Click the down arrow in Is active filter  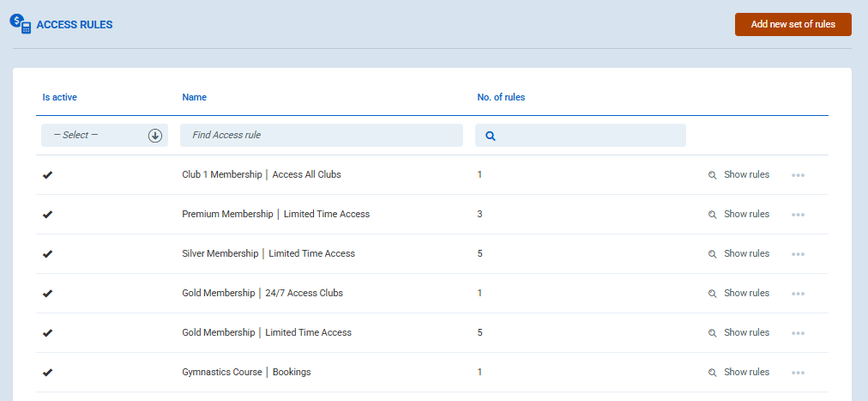pyautogui.click(x=155, y=136)
